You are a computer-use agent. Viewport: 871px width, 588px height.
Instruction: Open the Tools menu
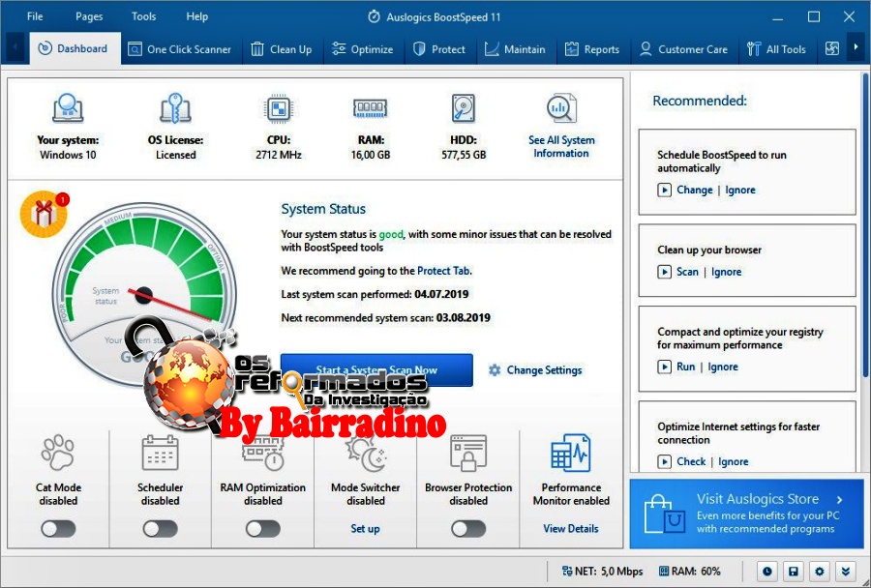tap(144, 16)
